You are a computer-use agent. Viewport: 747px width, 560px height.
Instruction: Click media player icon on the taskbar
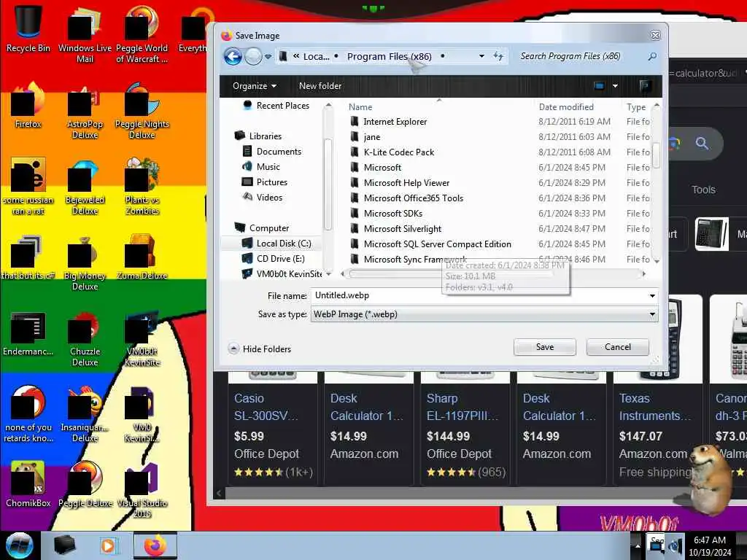point(109,545)
